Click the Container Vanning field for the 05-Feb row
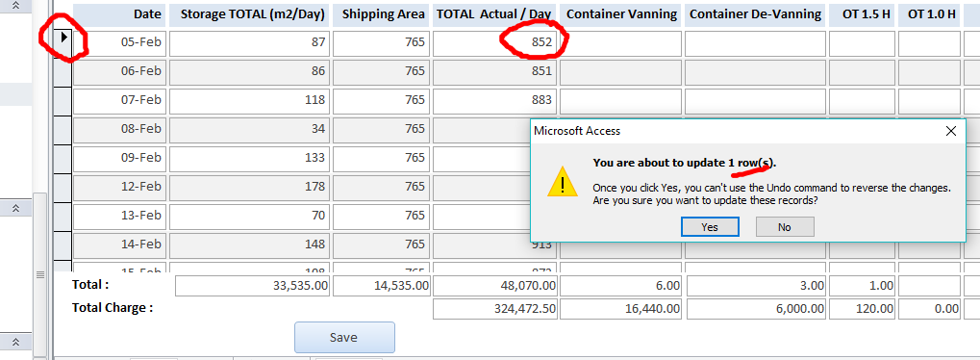The height and width of the screenshot is (360, 980). [x=620, y=42]
